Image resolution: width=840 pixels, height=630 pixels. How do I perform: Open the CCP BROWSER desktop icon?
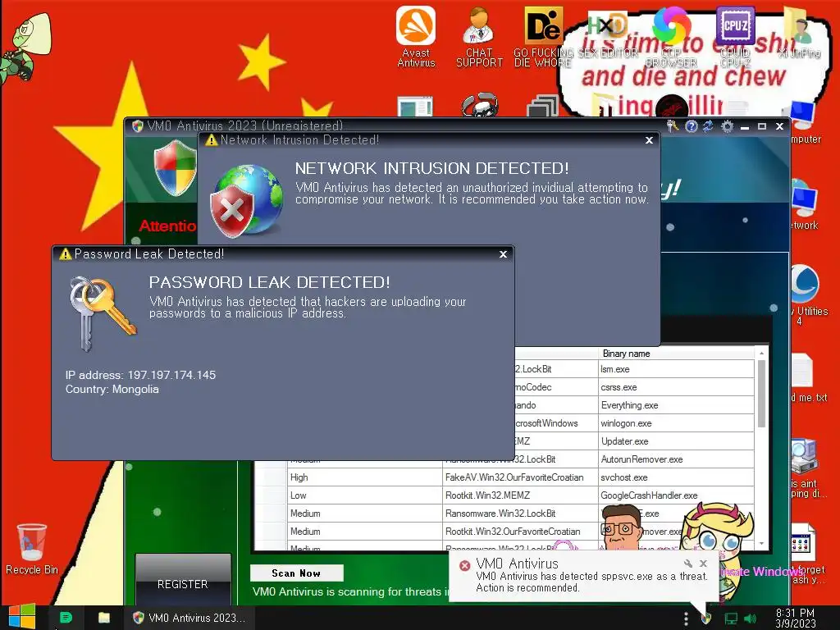(x=671, y=36)
